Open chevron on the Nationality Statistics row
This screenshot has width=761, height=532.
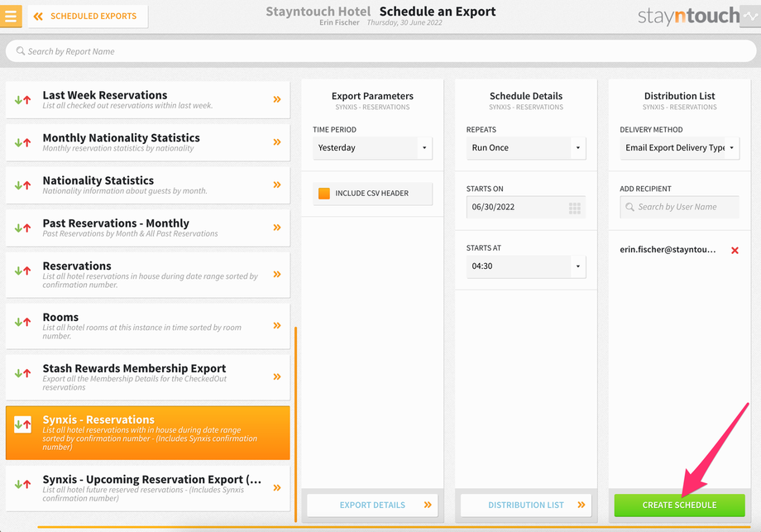[277, 185]
